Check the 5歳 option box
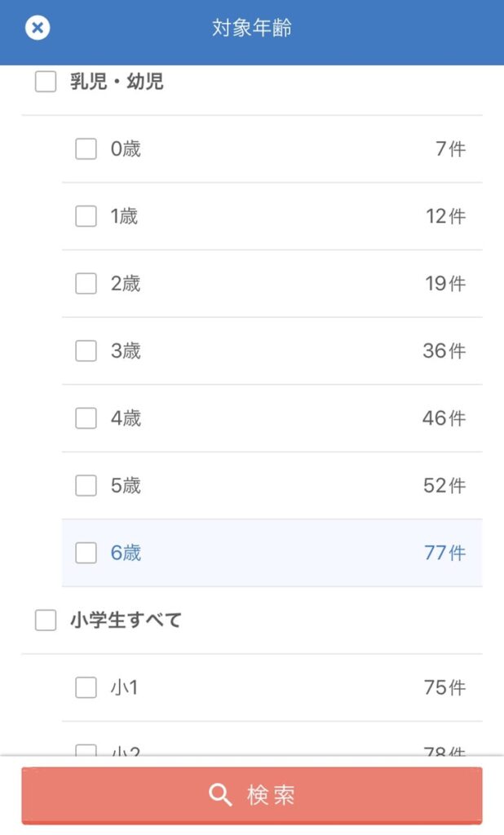This screenshot has width=504, height=835. tap(86, 486)
